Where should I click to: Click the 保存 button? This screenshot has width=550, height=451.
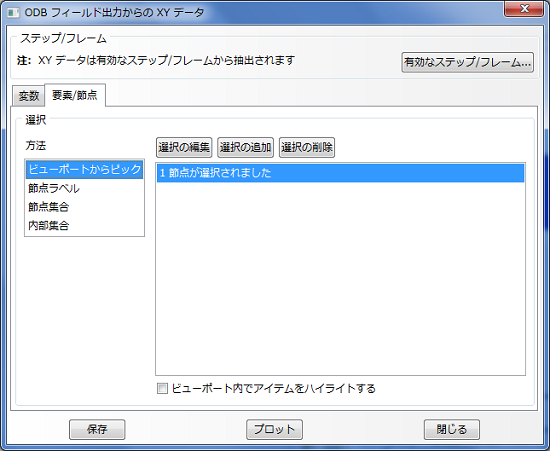[97, 429]
